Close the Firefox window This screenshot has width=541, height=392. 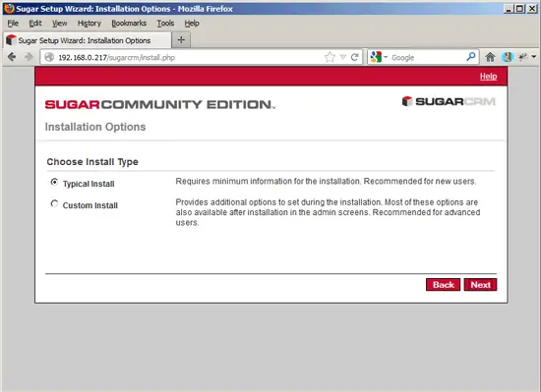pos(532,9)
